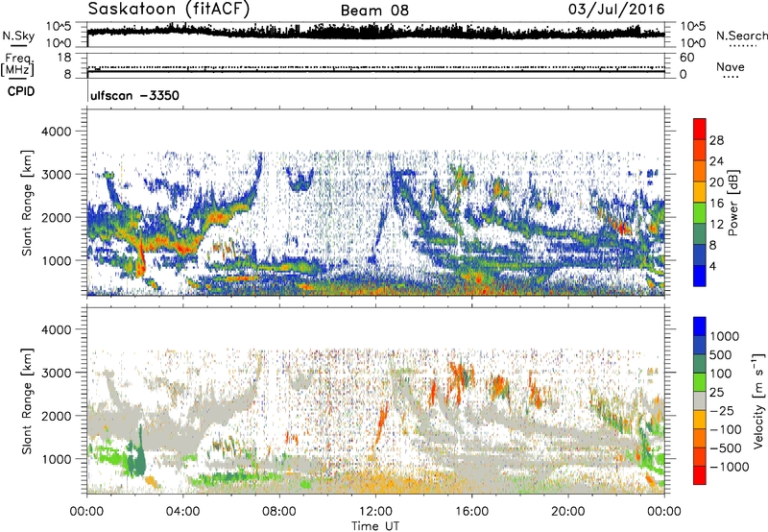Click the "Time UT" axis title
Image resolution: width=768 pixels, height=532 pixels.
pyautogui.click(x=375, y=525)
